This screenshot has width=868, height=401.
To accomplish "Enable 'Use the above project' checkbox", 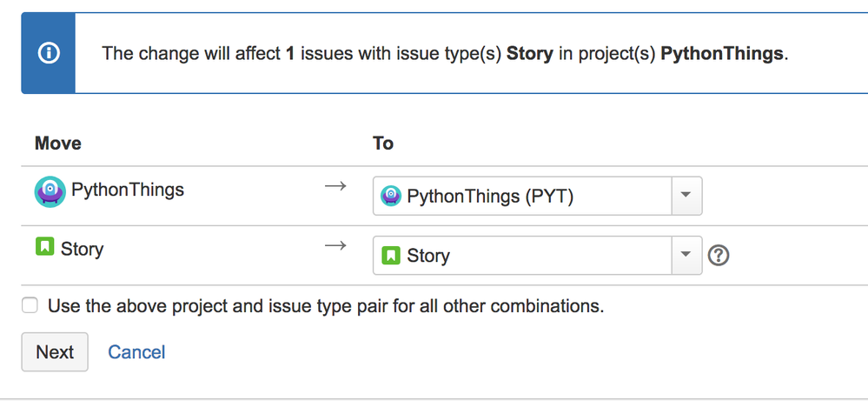I will pos(30,305).
